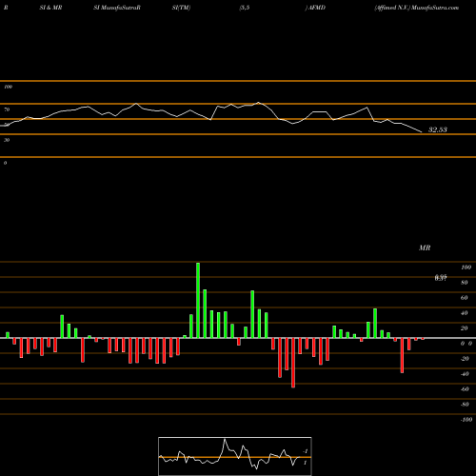Click the 30 level label on RSI axis
The height and width of the screenshot is (476, 476).
tap(7, 140)
